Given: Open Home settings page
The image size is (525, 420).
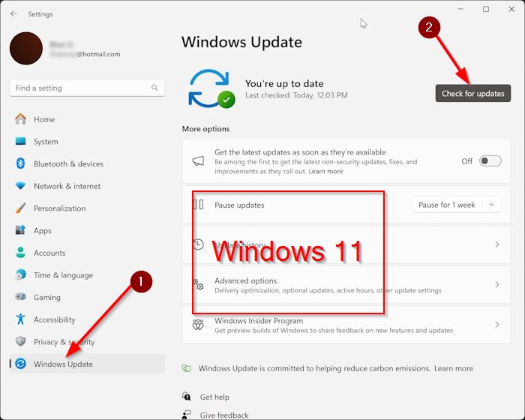Looking at the screenshot, I should (x=87, y=119).
